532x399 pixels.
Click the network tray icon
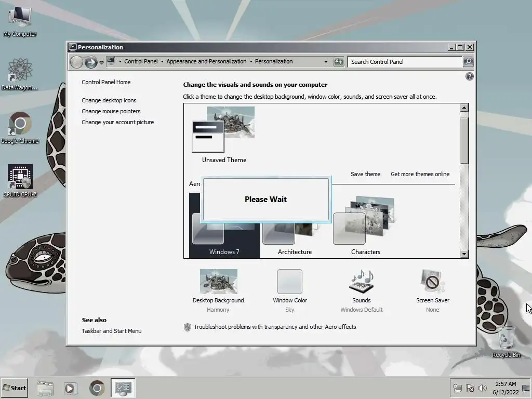pyautogui.click(x=458, y=388)
